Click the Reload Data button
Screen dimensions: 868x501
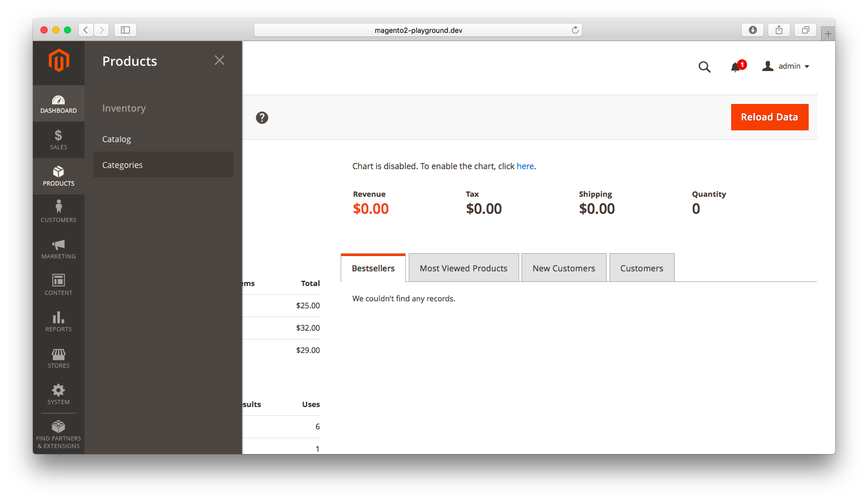pos(769,117)
